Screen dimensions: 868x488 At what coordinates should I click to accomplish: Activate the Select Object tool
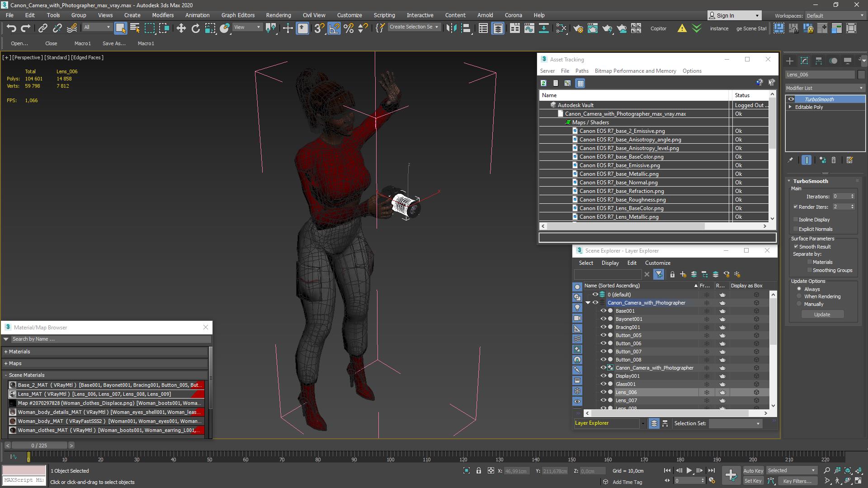pos(120,28)
